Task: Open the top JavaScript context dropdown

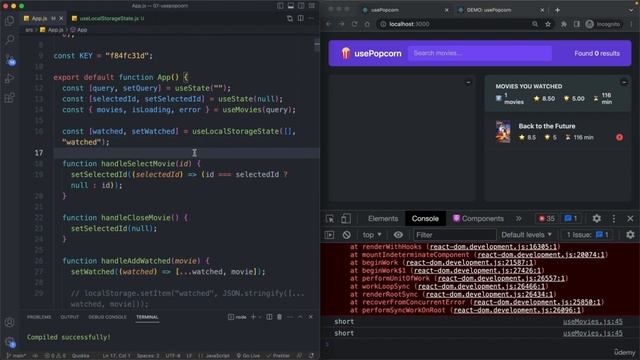Action: tap(372, 235)
